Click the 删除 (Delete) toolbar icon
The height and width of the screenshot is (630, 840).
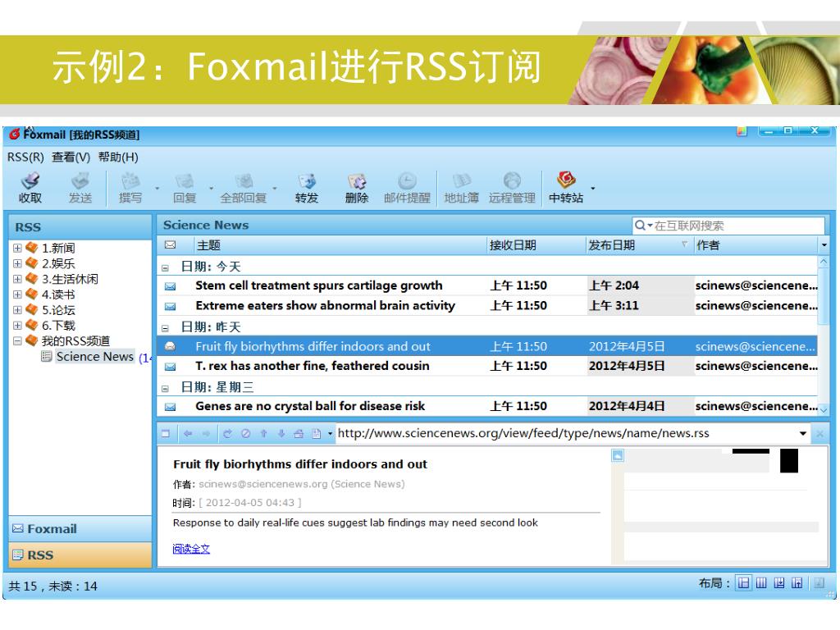tap(357, 180)
